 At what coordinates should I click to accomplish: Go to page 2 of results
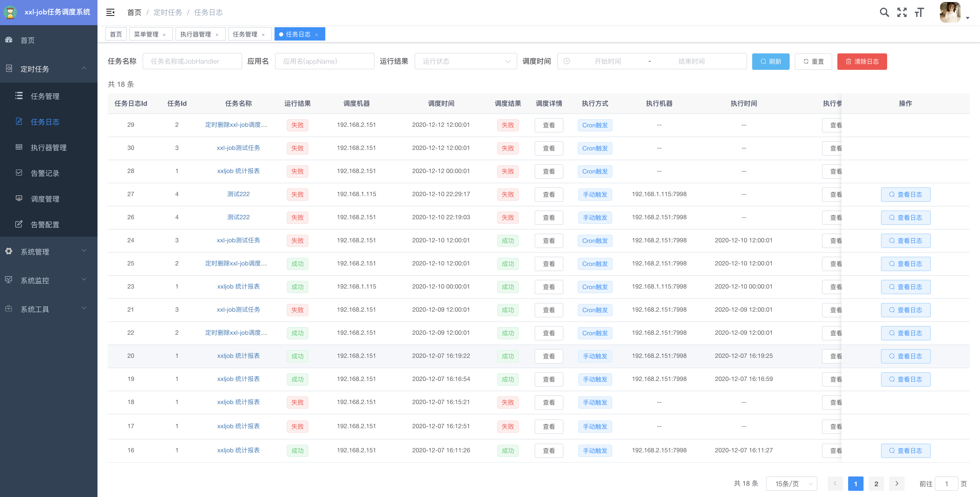click(x=876, y=483)
